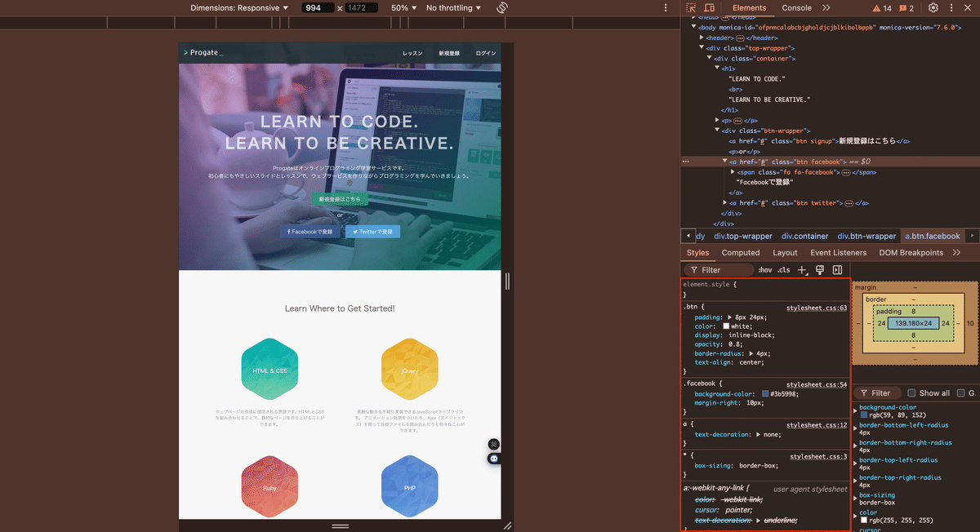Image resolution: width=980 pixels, height=532 pixels.
Task: Open the Dimensions: Responsive dropdown
Action: coord(240,8)
